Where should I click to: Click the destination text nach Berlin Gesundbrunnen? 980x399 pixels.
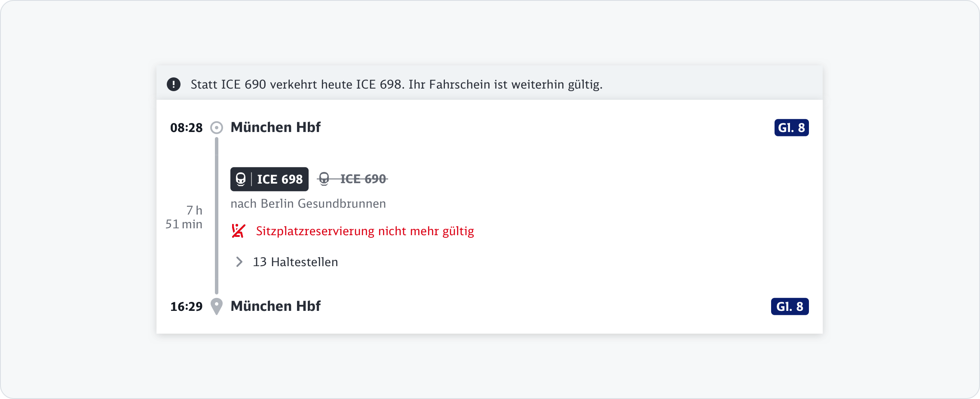[308, 203]
